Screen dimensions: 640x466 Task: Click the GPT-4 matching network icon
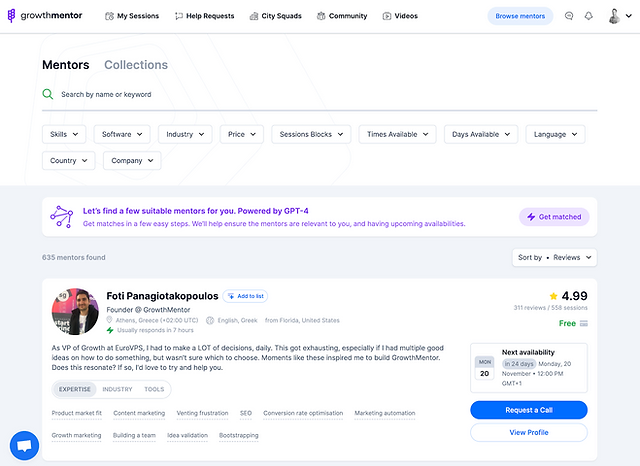(63, 217)
